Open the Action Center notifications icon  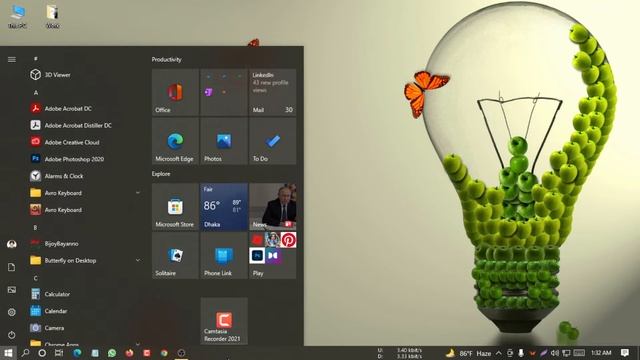(624, 353)
